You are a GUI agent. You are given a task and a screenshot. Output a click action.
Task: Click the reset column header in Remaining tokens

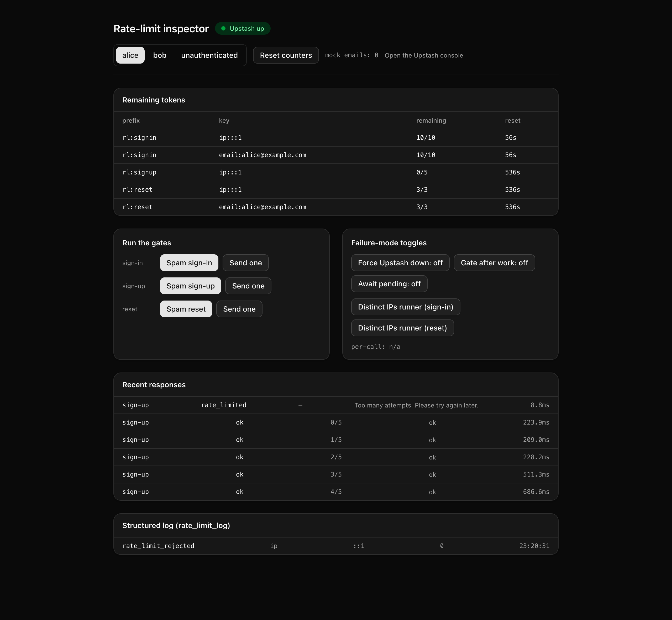(512, 120)
